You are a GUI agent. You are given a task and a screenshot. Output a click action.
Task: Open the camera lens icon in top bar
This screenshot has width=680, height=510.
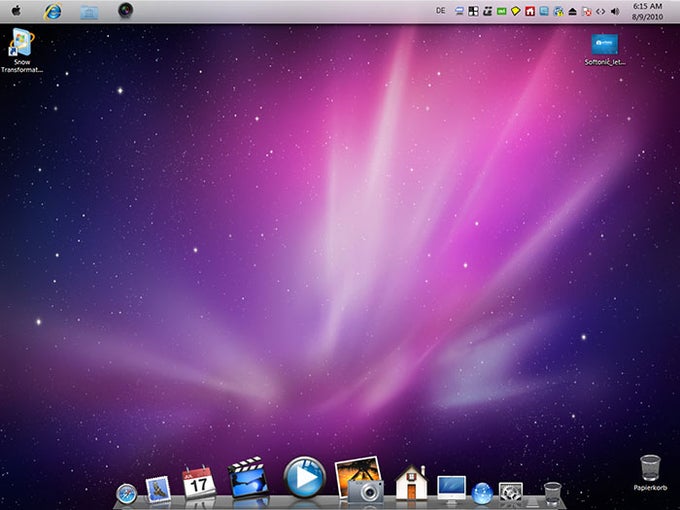(126, 10)
